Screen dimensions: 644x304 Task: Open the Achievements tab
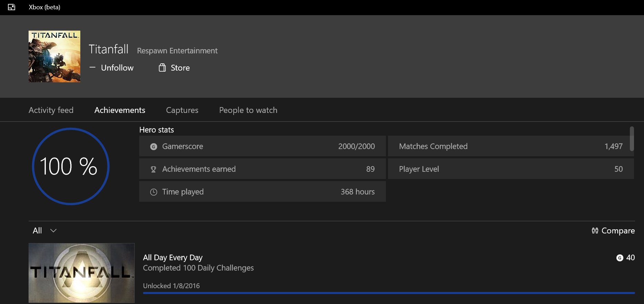click(120, 110)
